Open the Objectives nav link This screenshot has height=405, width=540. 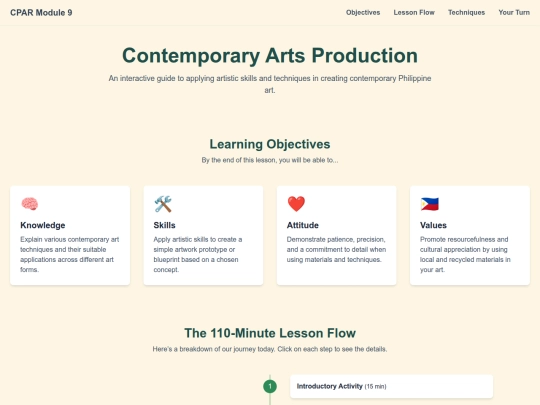[363, 12]
